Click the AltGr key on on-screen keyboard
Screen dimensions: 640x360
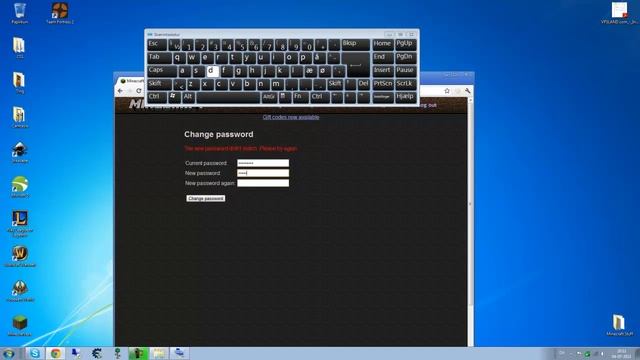tap(269, 97)
